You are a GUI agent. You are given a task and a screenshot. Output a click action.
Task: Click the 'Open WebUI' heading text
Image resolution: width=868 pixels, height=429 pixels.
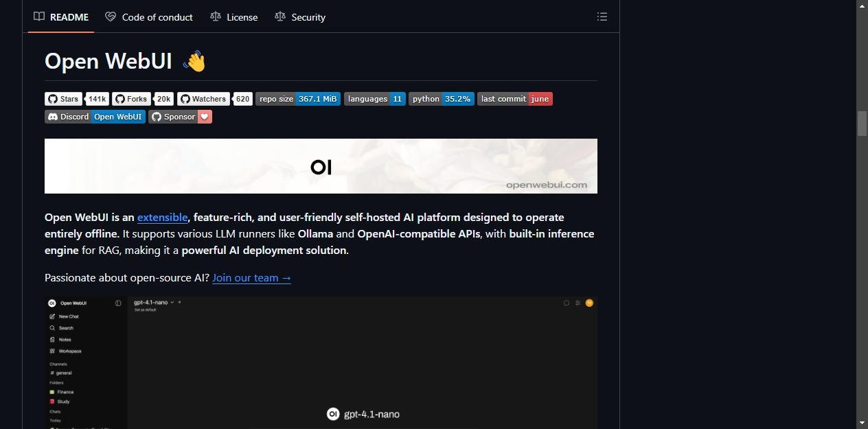click(108, 61)
